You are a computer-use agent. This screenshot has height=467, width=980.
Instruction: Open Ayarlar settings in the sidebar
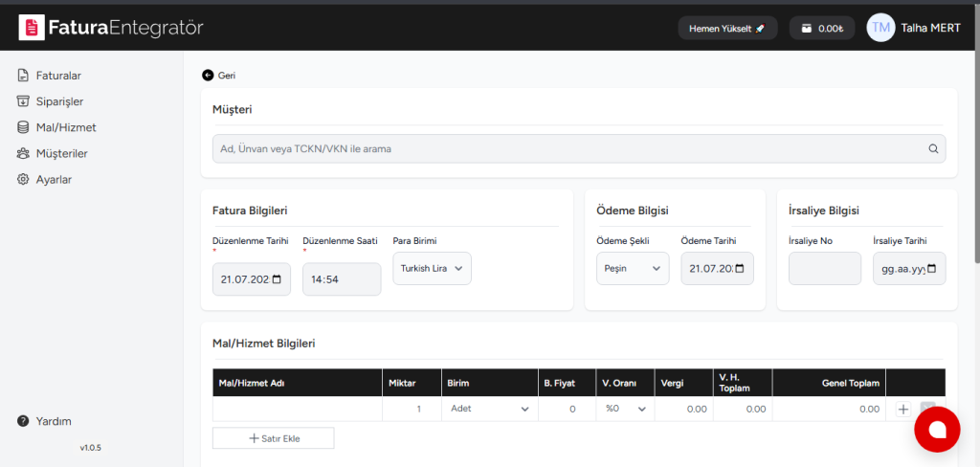(x=54, y=179)
